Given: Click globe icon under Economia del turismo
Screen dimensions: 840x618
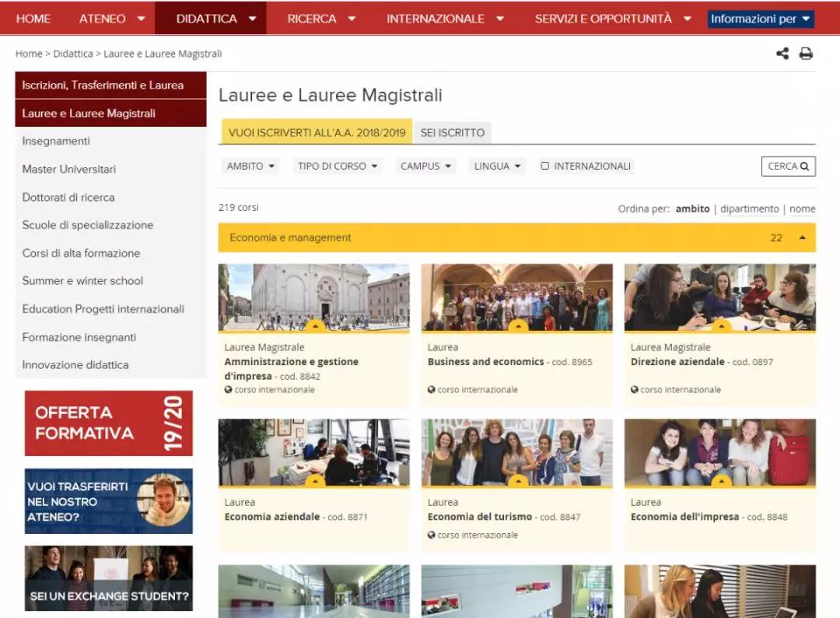Looking at the screenshot, I should [x=431, y=535].
